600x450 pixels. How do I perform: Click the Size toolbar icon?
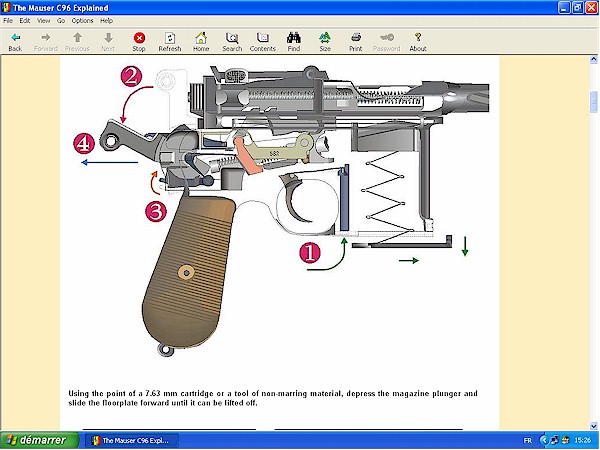tap(325, 38)
